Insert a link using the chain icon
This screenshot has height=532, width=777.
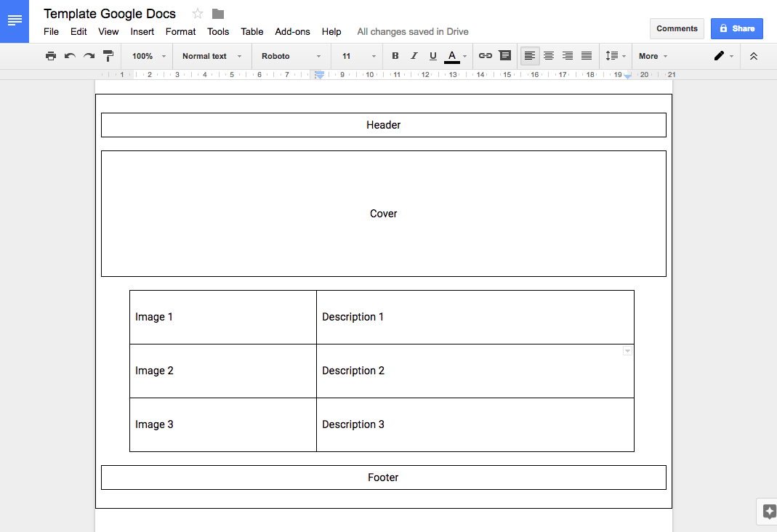point(485,56)
